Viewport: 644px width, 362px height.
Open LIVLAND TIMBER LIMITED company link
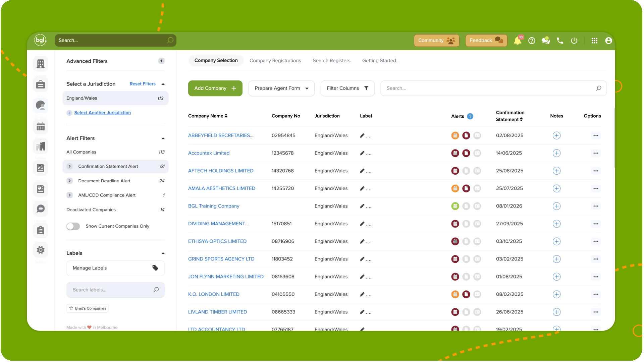coord(217,312)
